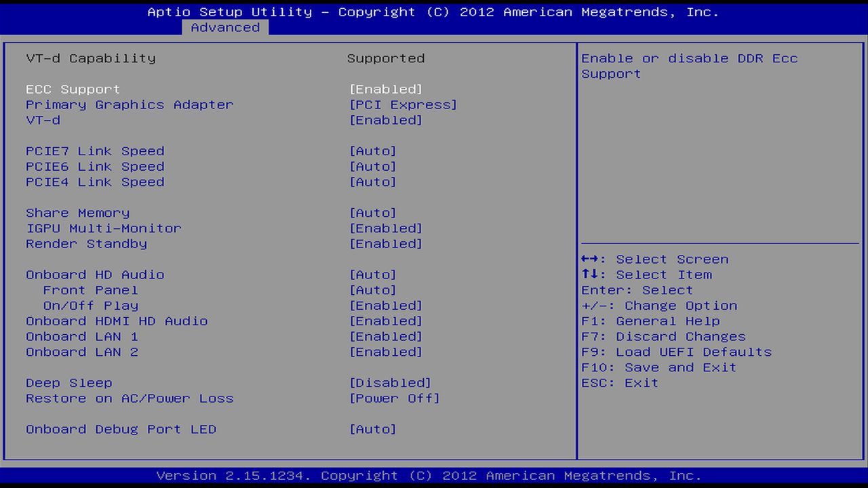Open PCIE6 Link Speed [Auto] option
Viewport: 868px width, 488px height.
(373, 166)
